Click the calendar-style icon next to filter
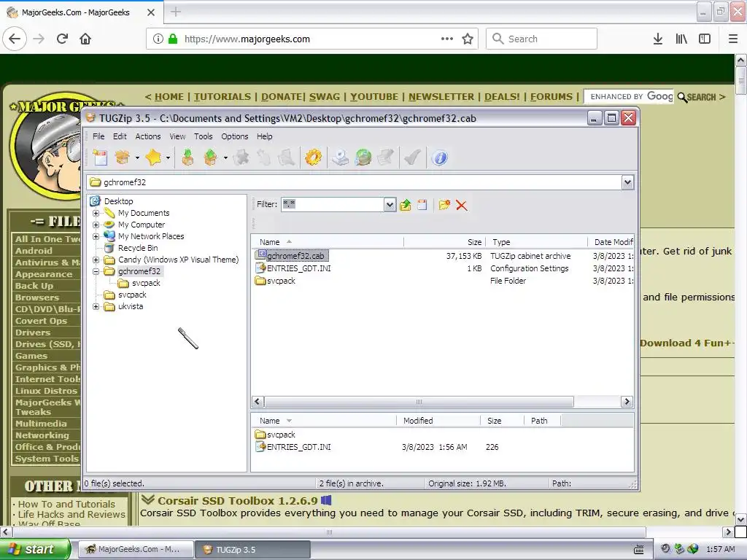Image resolution: width=747 pixels, height=560 pixels. pyautogui.click(x=422, y=205)
